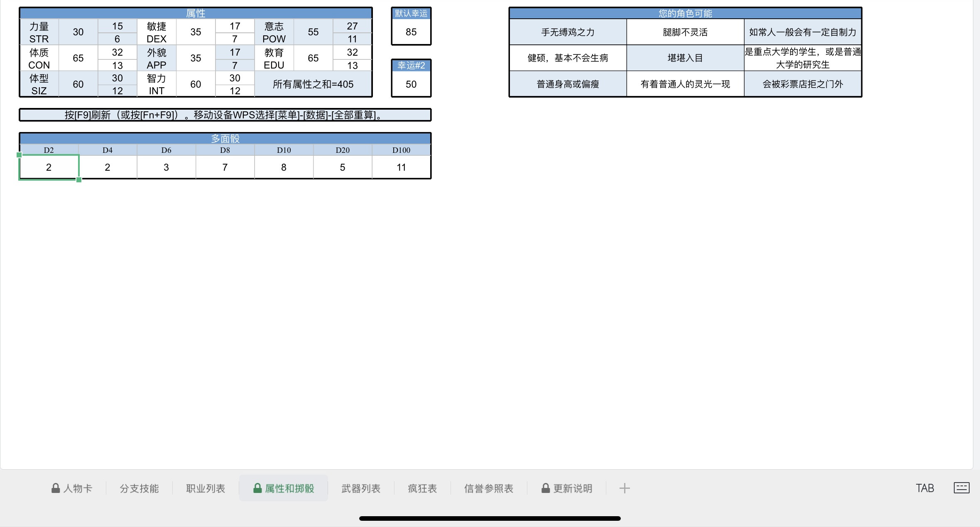Click the 所有属性之和=405 cell

[313, 84]
